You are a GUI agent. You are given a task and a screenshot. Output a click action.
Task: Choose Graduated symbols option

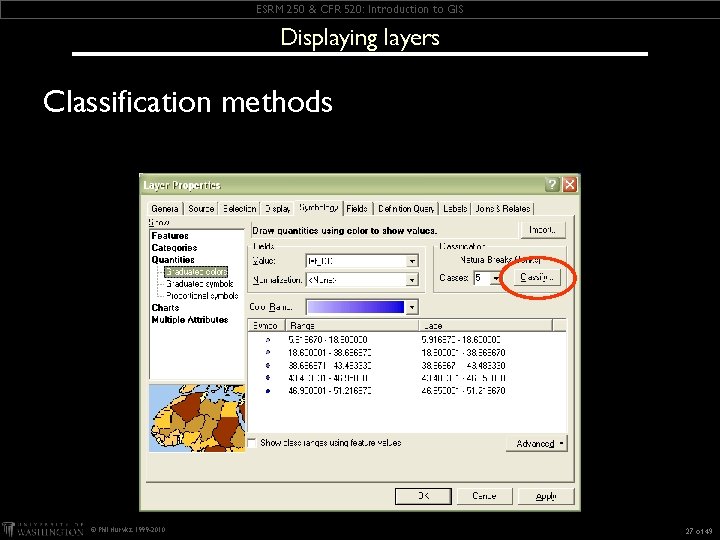click(x=199, y=284)
